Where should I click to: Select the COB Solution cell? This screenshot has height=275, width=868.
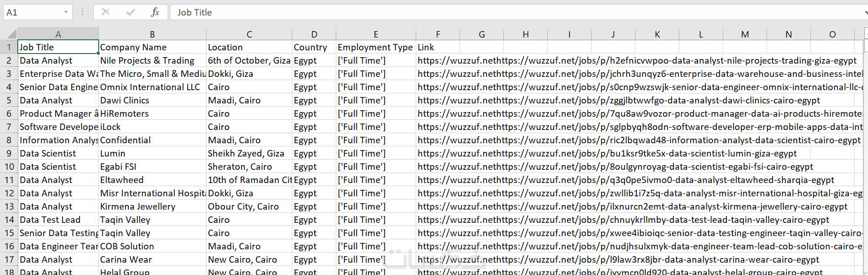[152, 246]
